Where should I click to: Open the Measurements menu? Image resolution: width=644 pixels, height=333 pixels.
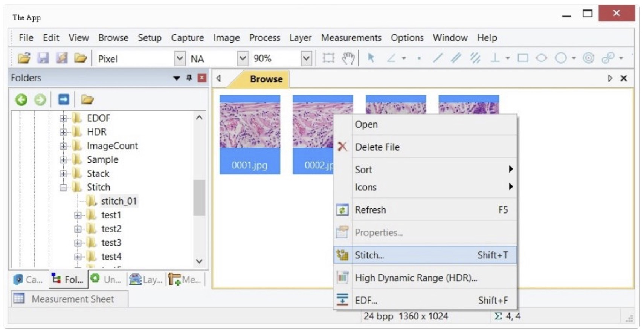(x=351, y=38)
